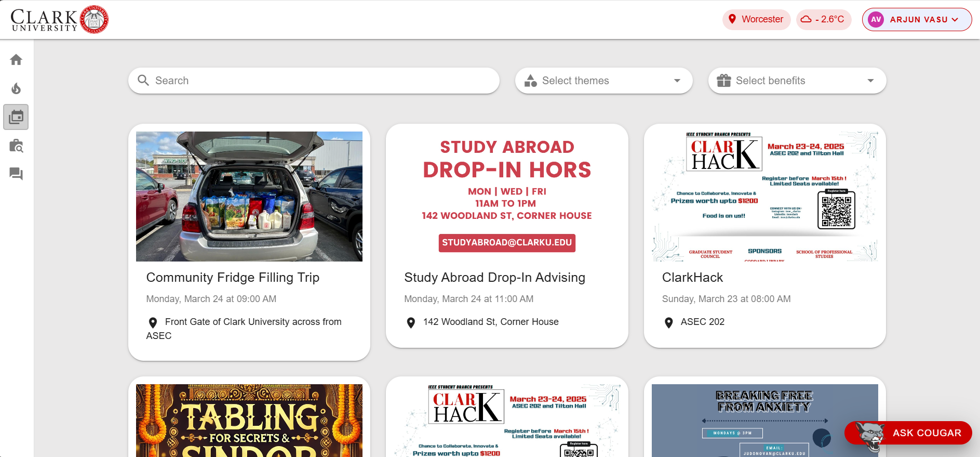The height and width of the screenshot is (457, 980).
Task: Select the events calendar icon in sidebar
Action: click(x=16, y=117)
